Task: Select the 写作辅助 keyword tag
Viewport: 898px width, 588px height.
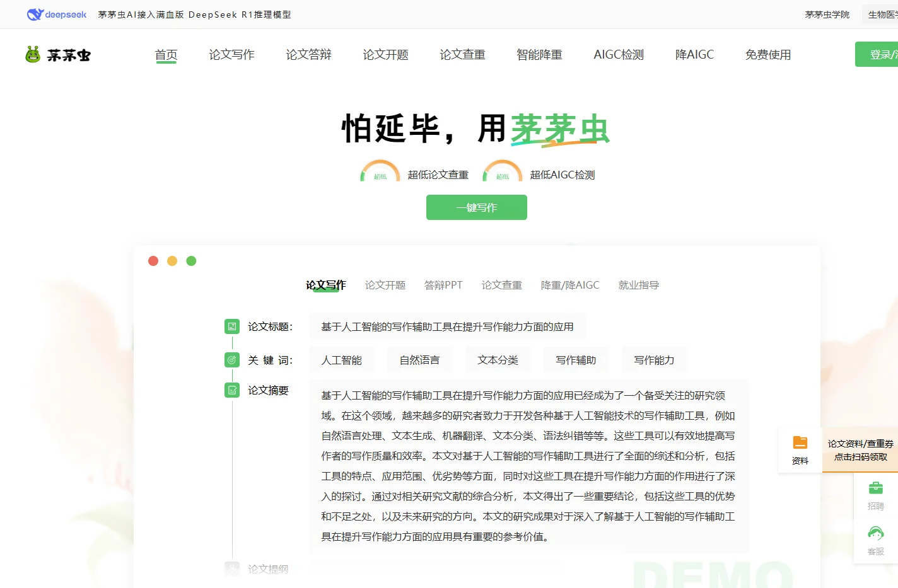Action: [x=576, y=360]
